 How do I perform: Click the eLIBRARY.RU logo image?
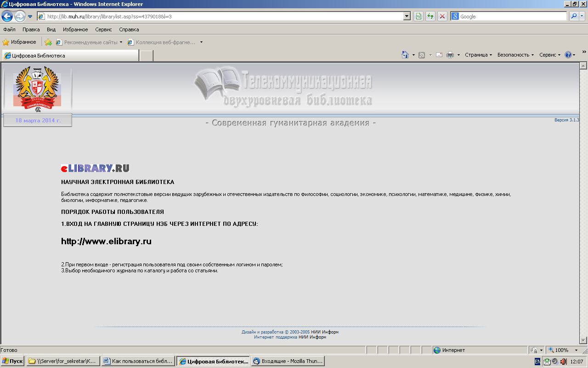95,168
